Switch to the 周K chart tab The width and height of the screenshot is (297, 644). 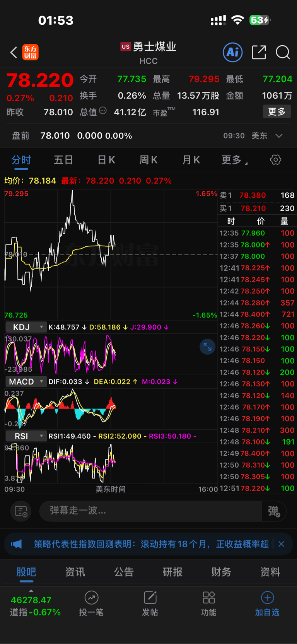[148, 160]
